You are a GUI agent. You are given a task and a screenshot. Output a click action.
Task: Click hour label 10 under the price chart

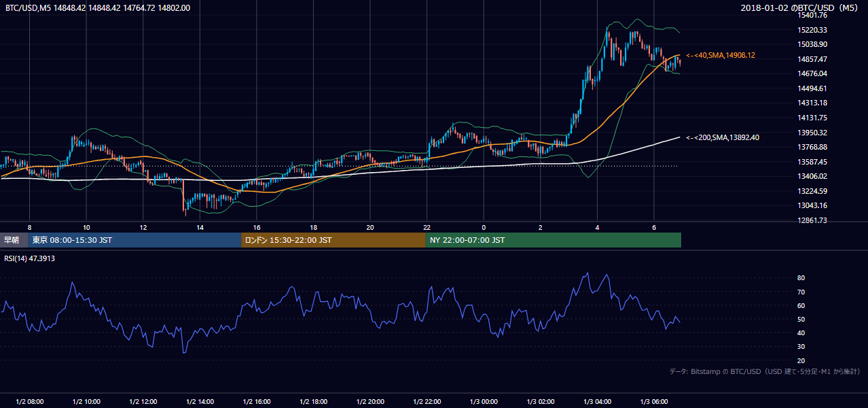coord(86,227)
